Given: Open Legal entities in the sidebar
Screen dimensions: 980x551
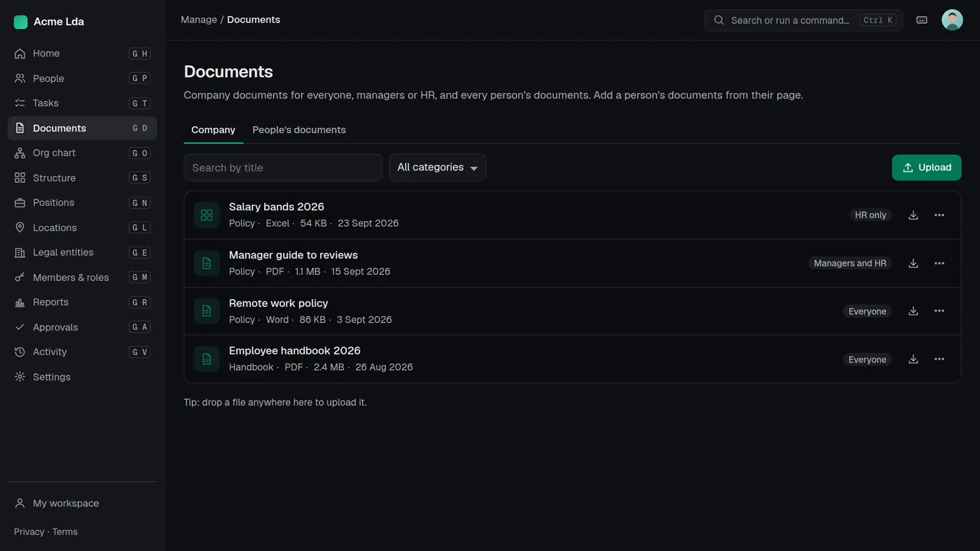Looking at the screenshot, I should (82, 253).
